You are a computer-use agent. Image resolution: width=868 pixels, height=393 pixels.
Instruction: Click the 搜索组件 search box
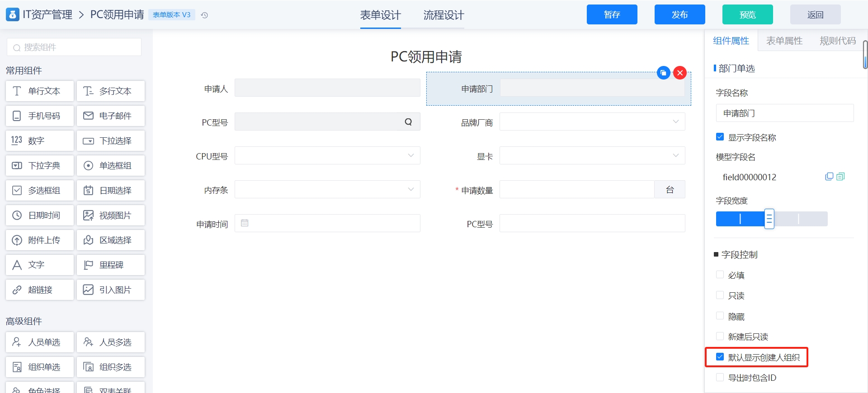coord(74,47)
